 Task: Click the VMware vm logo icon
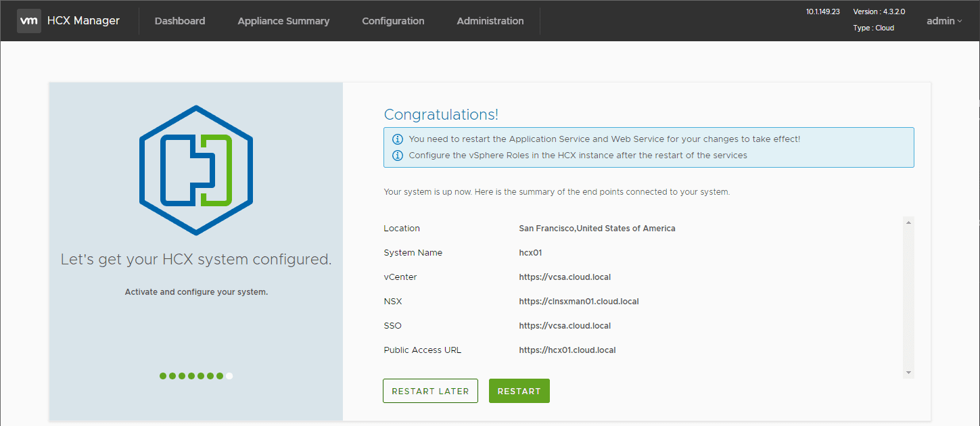[28, 20]
